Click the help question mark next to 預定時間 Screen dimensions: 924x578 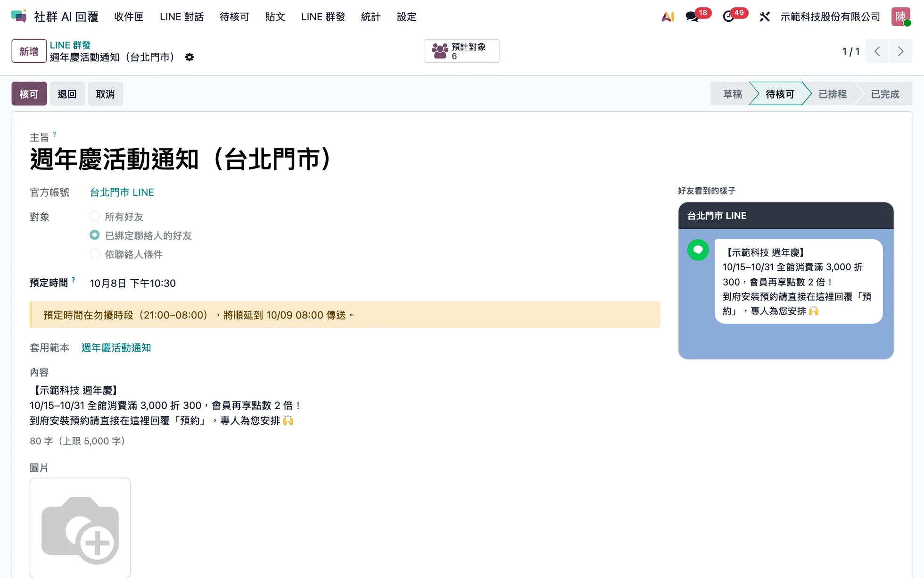coord(74,280)
